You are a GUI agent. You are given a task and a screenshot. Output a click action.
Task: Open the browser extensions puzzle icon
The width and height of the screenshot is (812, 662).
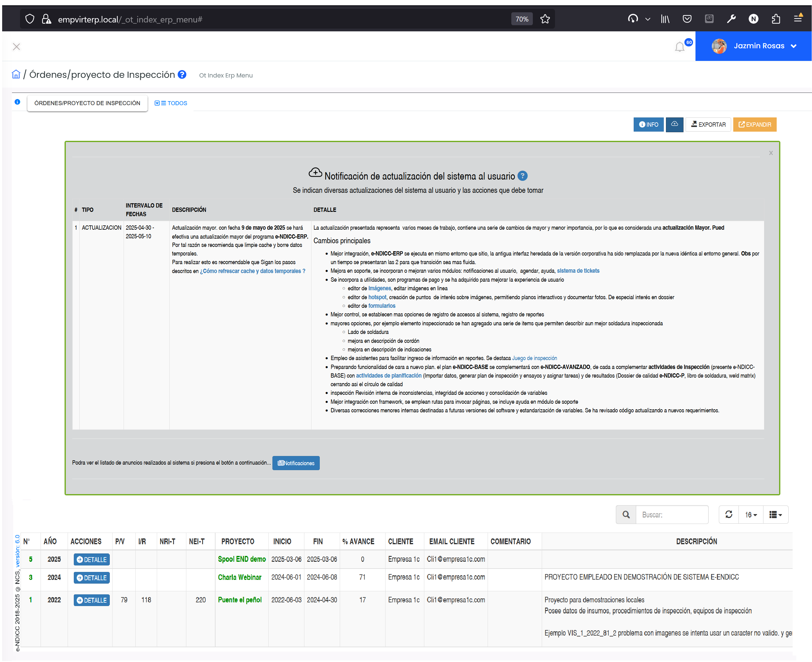pos(775,19)
